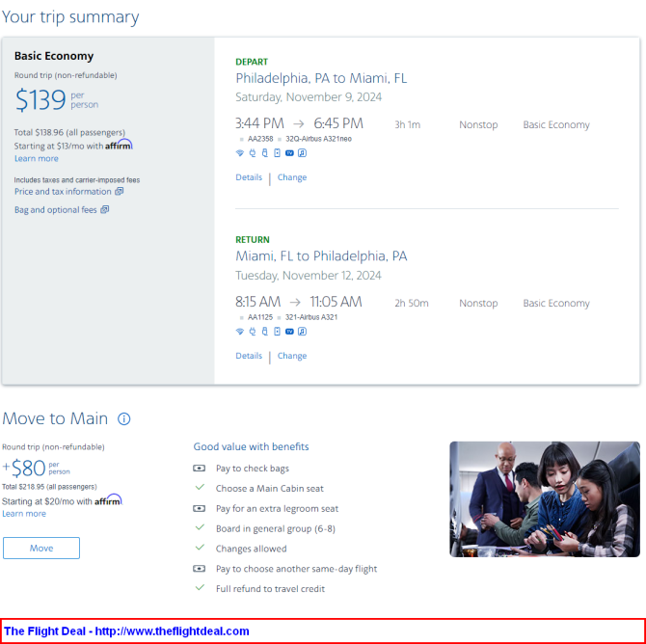646x644 pixels.
Task: Click the music icon for flight AA1125
Action: click(x=303, y=332)
